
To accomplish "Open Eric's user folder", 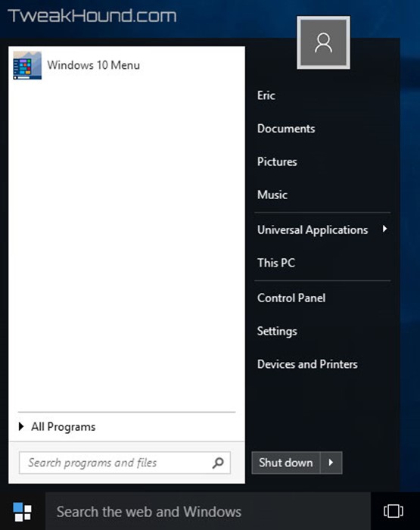I will point(266,95).
